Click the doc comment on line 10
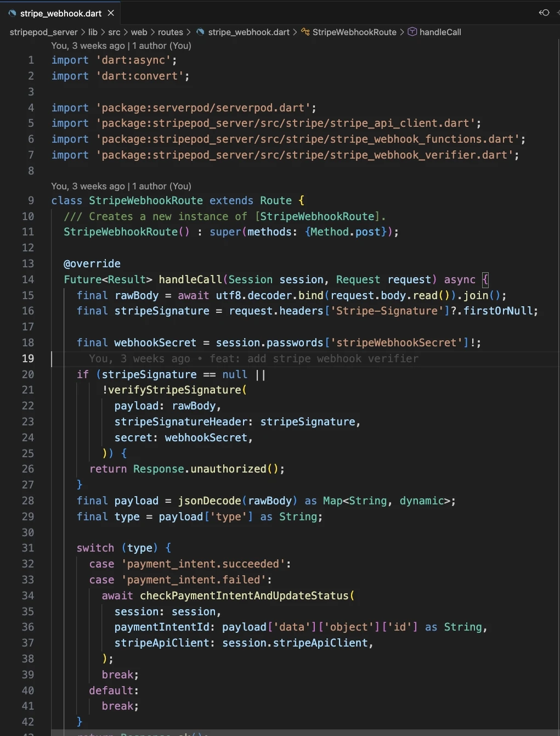This screenshot has height=736, width=560. (224, 217)
